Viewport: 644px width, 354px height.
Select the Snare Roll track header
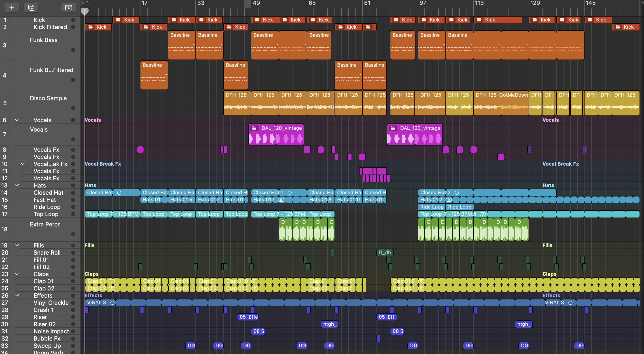click(x=47, y=253)
